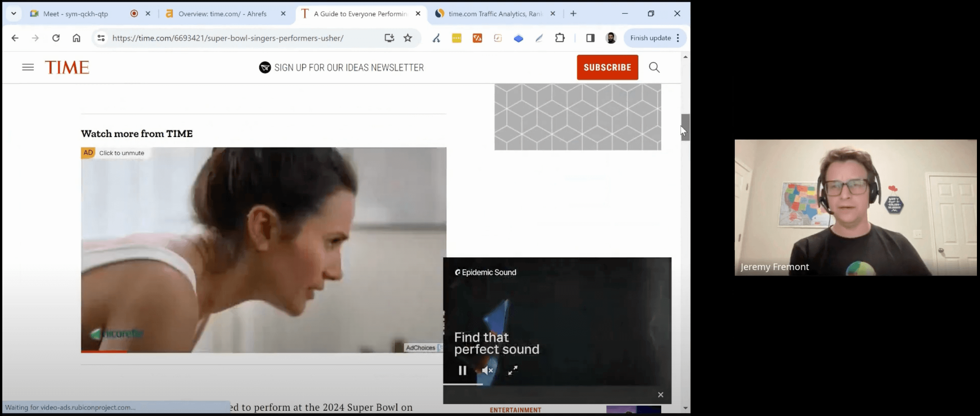View site information icon in address bar
The image size is (980, 416).
click(x=101, y=38)
